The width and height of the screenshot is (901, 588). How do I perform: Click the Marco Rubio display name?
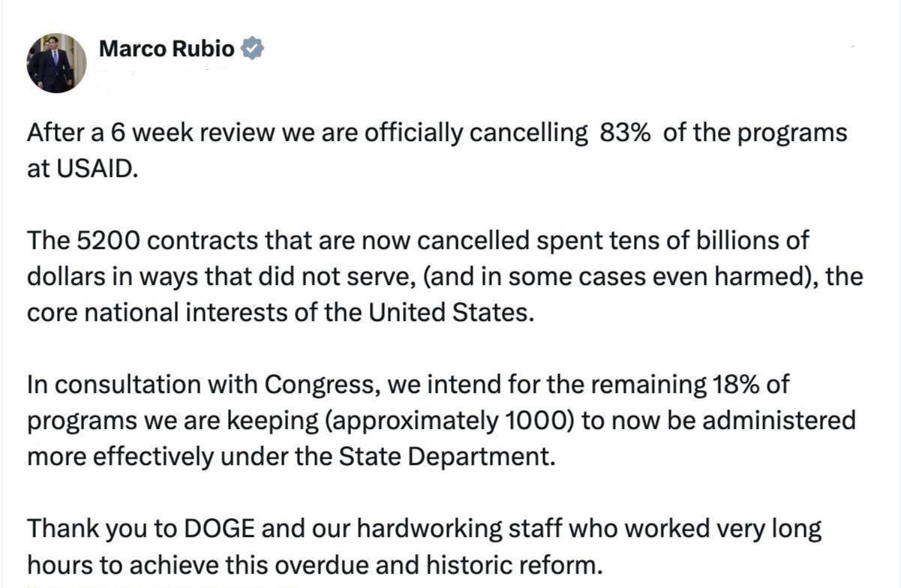pyautogui.click(x=167, y=49)
